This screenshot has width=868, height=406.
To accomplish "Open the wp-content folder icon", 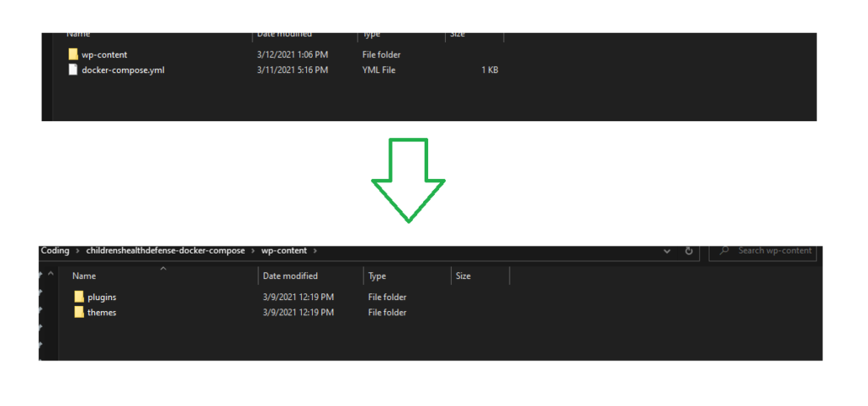I will point(73,54).
